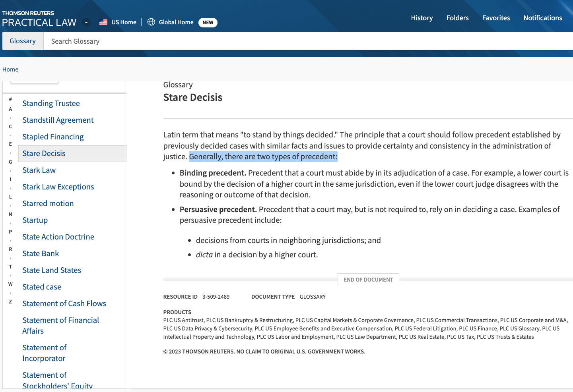The image size is (573, 392).
Task: Click the US flag icon
Action: click(103, 22)
